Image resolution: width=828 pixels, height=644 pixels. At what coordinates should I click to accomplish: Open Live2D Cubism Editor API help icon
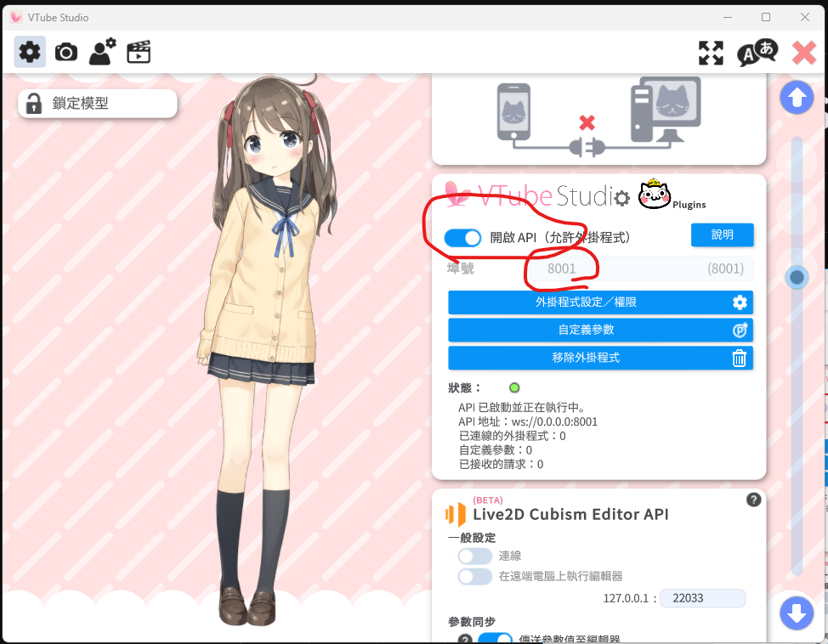coord(753,500)
